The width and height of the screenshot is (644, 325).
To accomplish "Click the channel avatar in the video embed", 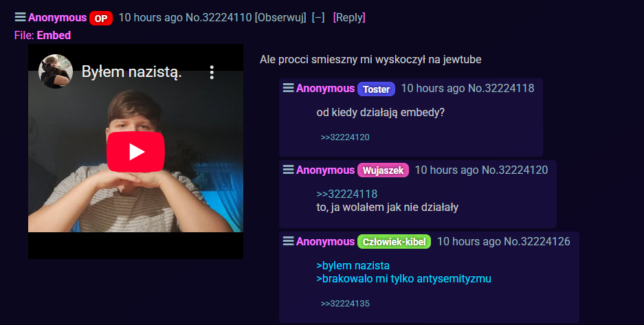I will (x=56, y=71).
